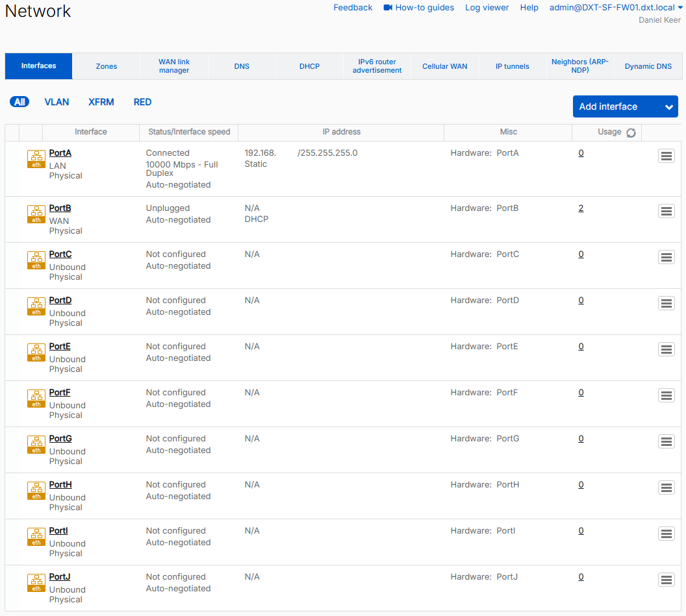The height and width of the screenshot is (616, 686).
Task: Click the PortB ethernet interface icon
Action: [36, 214]
